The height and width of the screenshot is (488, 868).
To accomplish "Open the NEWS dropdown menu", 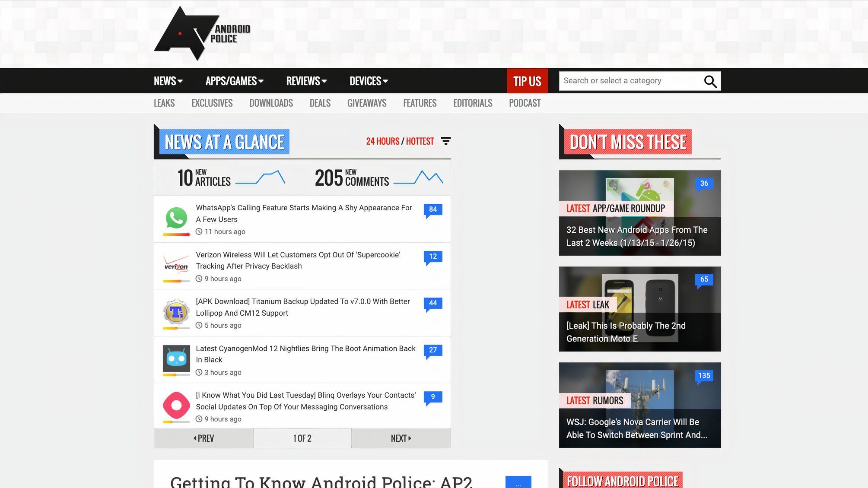I will (x=168, y=81).
